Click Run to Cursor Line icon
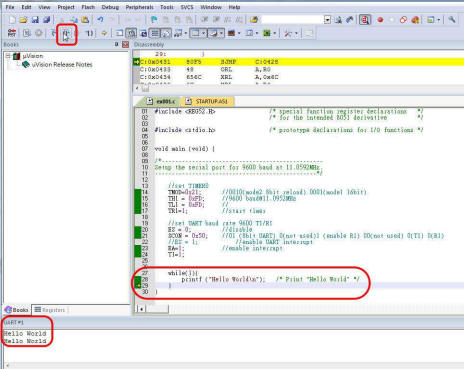 (x=89, y=33)
